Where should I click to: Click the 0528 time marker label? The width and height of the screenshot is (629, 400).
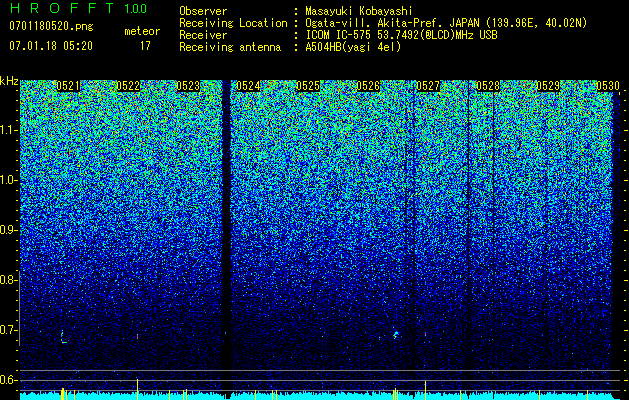(488, 86)
